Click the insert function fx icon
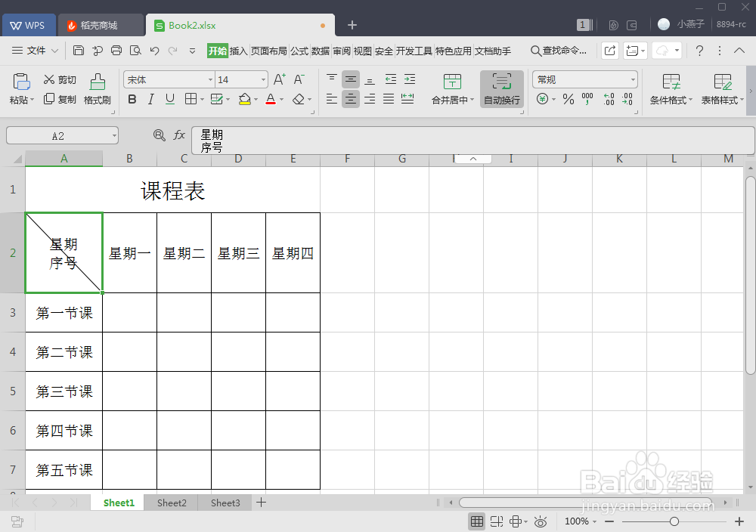The height and width of the screenshot is (532, 756). 179,135
